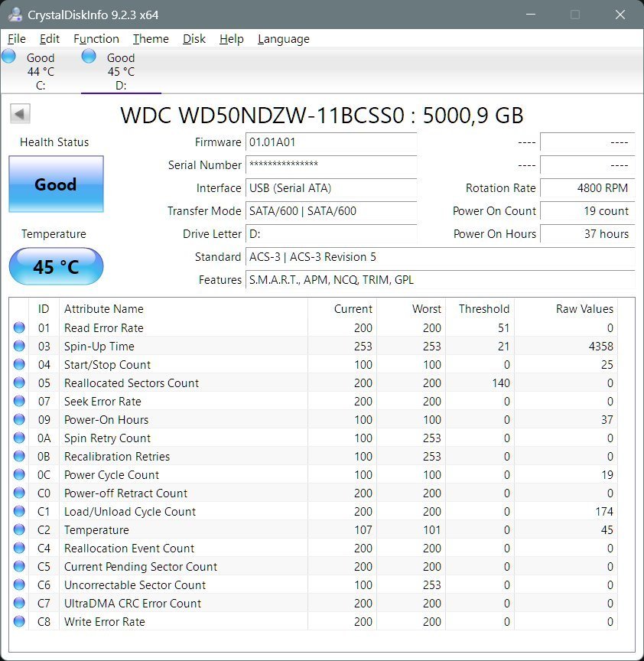
Task: Open the Disk menu
Action: [x=194, y=39]
